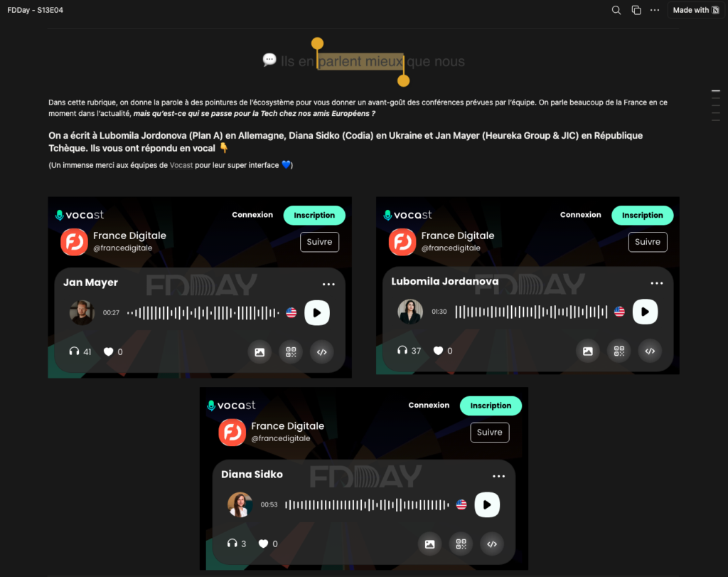Select Connexion in the bottom Vocast embed
The height and width of the screenshot is (577, 728).
[x=429, y=405]
